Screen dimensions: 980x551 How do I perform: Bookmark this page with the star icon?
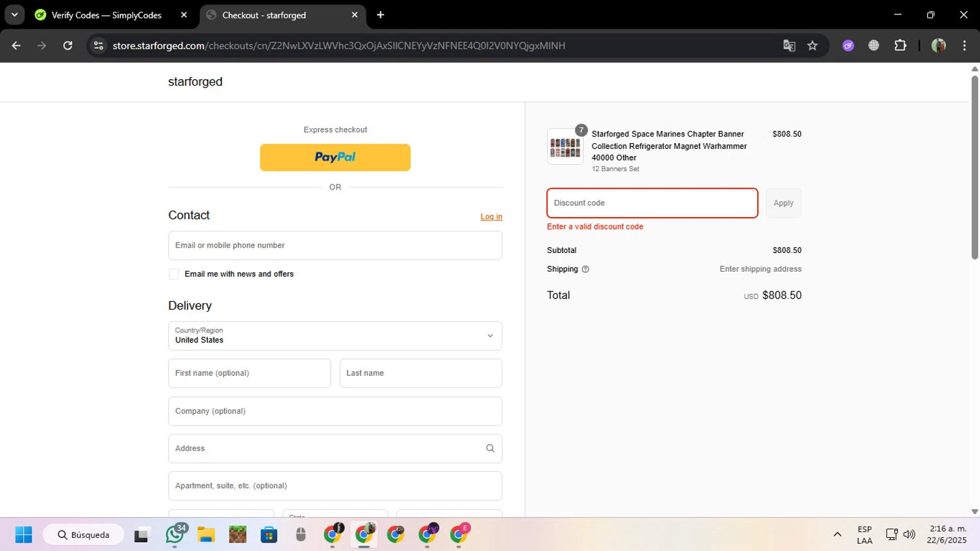tap(812, 46)
